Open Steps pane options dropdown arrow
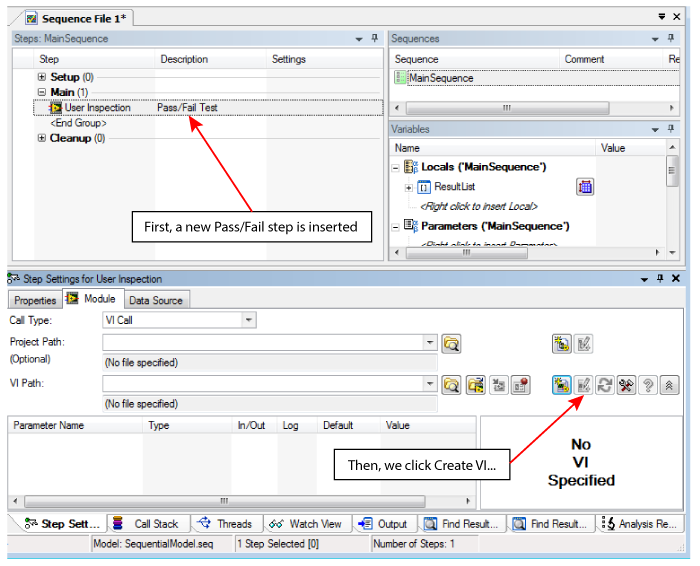The height and width of the screenshot is (566, 700). (358, 39)
